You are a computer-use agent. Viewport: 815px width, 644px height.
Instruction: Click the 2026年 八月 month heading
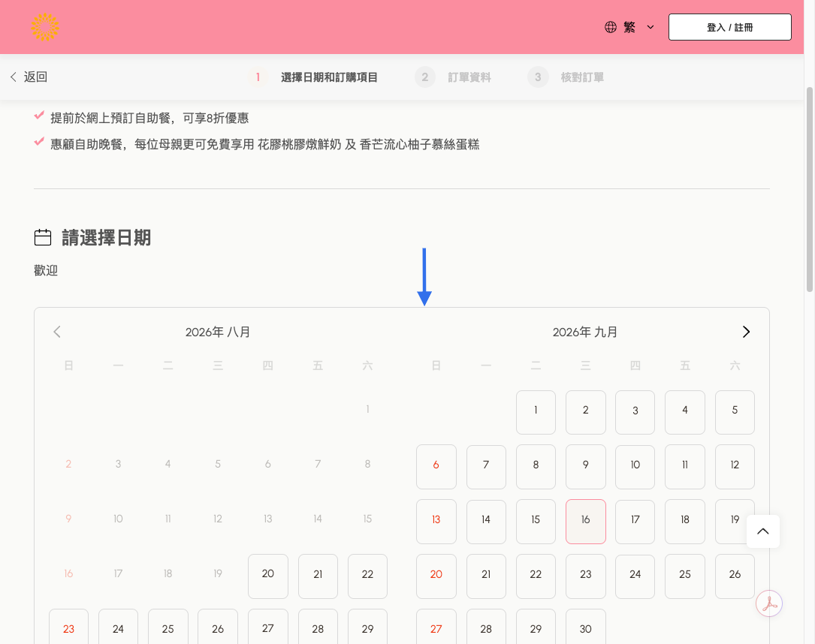click(x=218, y=333)
